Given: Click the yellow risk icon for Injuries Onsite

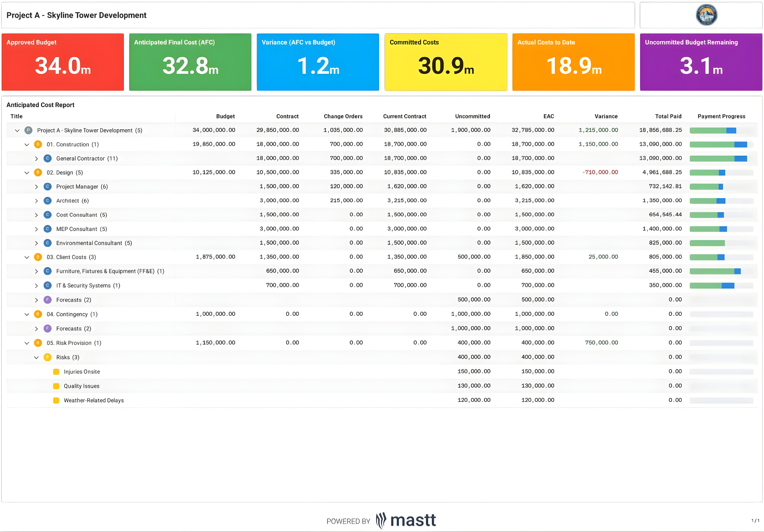Looking at the screenshot, I should [x=56, y=371].
